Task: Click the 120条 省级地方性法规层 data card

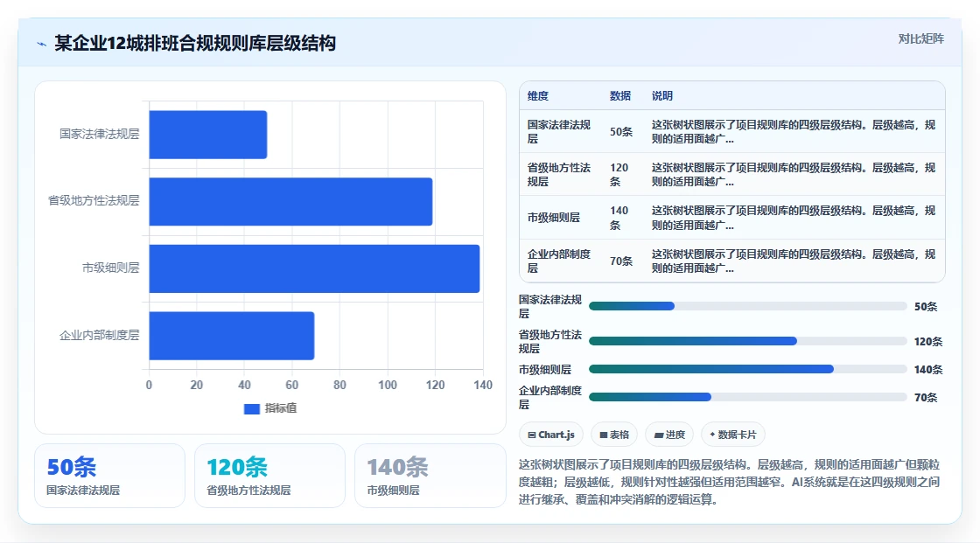Action: coord(269,476)
